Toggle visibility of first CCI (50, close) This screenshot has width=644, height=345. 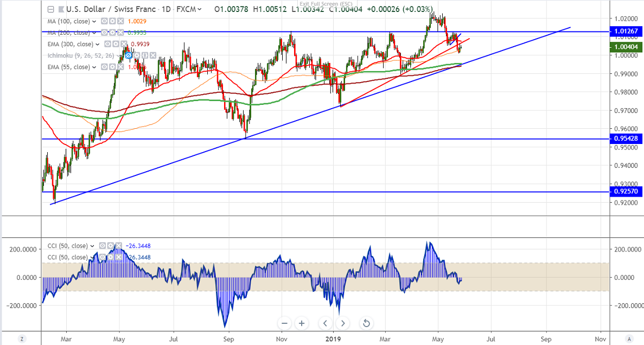(103, 246)
